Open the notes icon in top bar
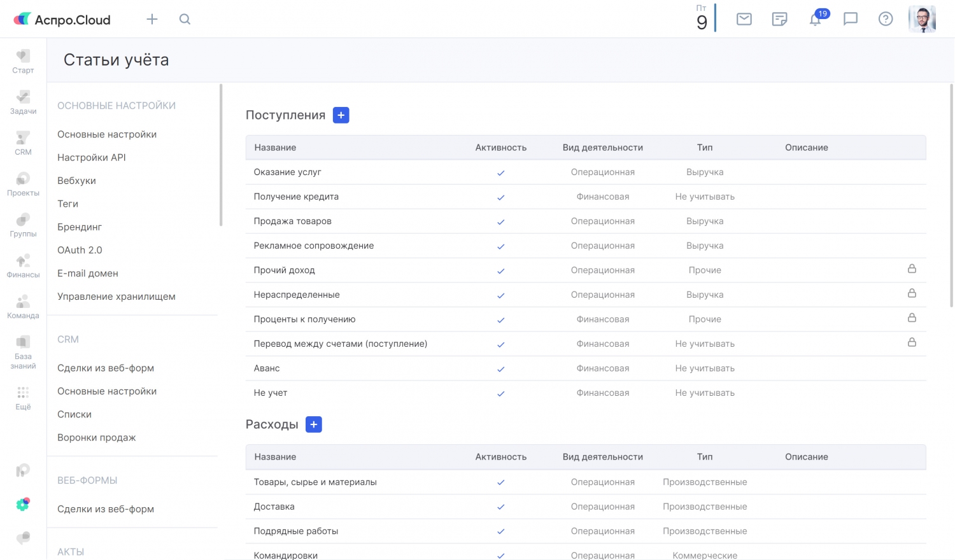The width and height of the screenshot is (955, 560). [x=779, y=19]
